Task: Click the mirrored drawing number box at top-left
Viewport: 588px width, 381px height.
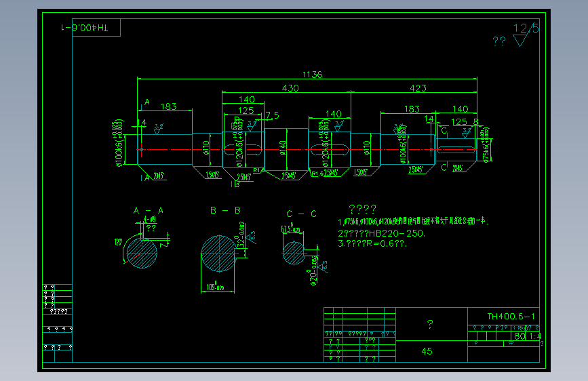Action: [x=96, y=27]
